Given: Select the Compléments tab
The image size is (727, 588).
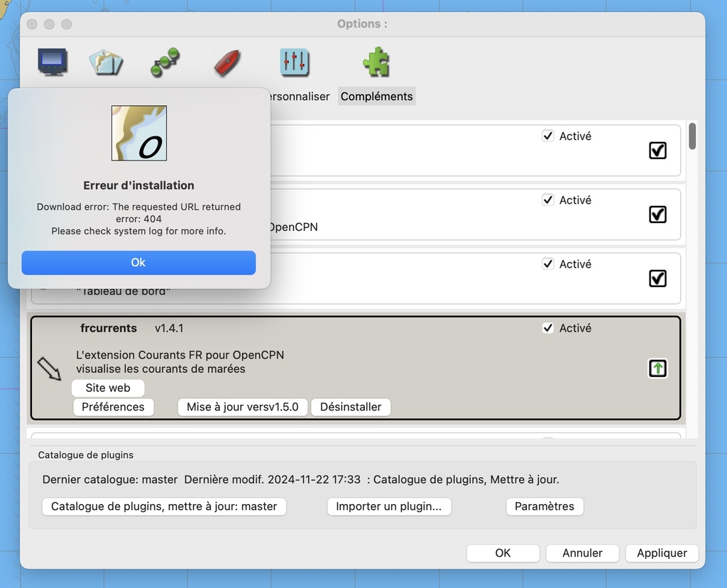Looking at the screenshot, I should [x=376, y=97].
